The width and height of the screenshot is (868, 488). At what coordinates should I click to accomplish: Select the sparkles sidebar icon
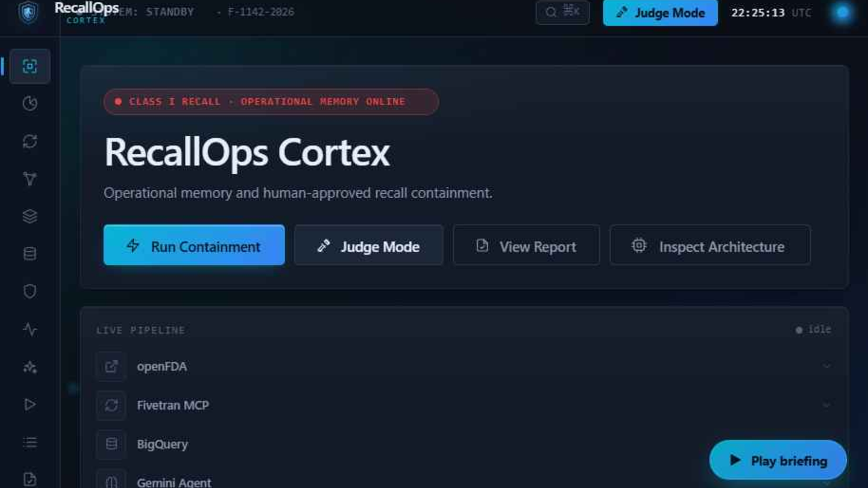pos(30,367)
